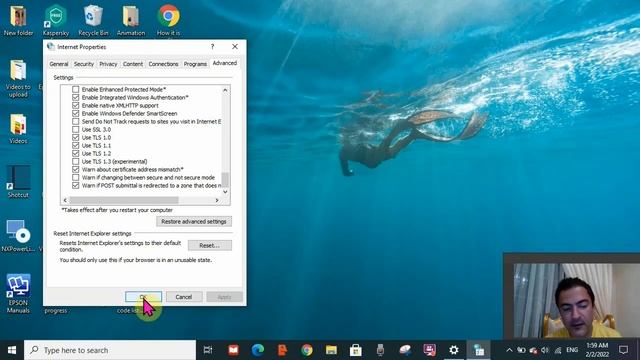Uncheck Enable Integrated Windows Authentication

point(76,97)
